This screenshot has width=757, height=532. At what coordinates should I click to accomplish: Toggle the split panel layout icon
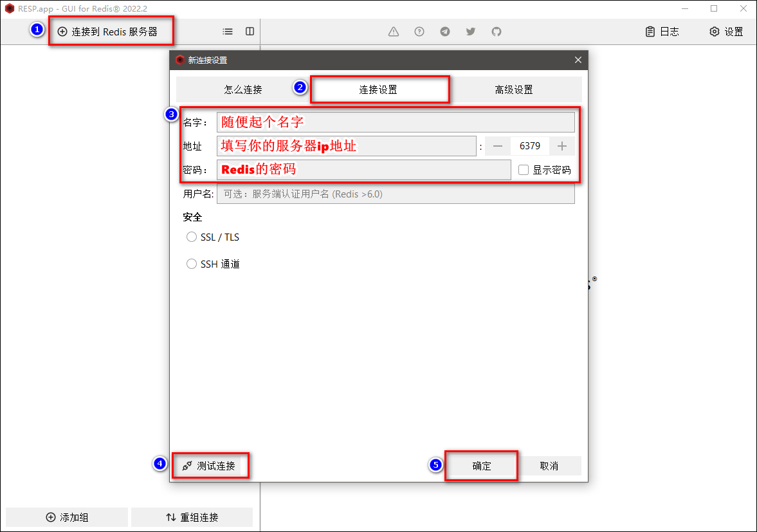pyautogui.click(x=250, y=32)
